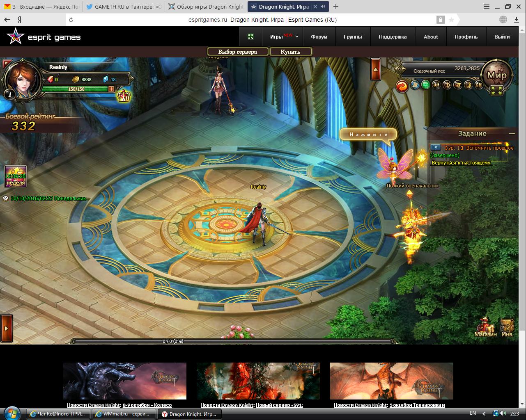The image size is (526, 420).
Task: Mute the Dragon Knight tab audio
Action: pyautogui.click(x=323, y=7)
